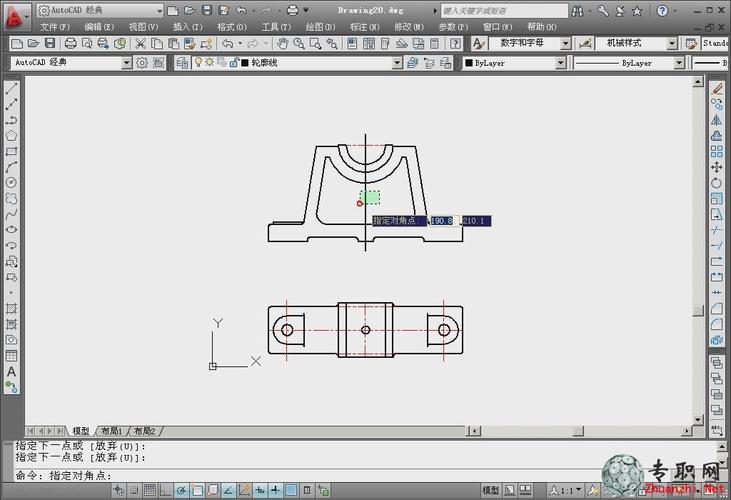Open the Table tool in draw toolbar
Image resolution: width=731 pixels, height=500 pixels.
pyautogui.click(x=11, y=356)
